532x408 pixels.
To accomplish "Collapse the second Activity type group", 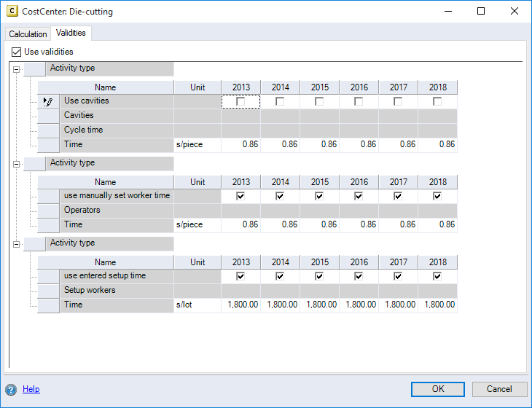I will coord(15,164).
